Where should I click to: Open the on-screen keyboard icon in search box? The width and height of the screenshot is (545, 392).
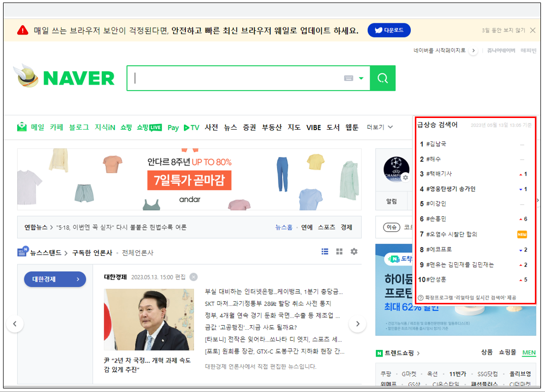tap(348, 78)
